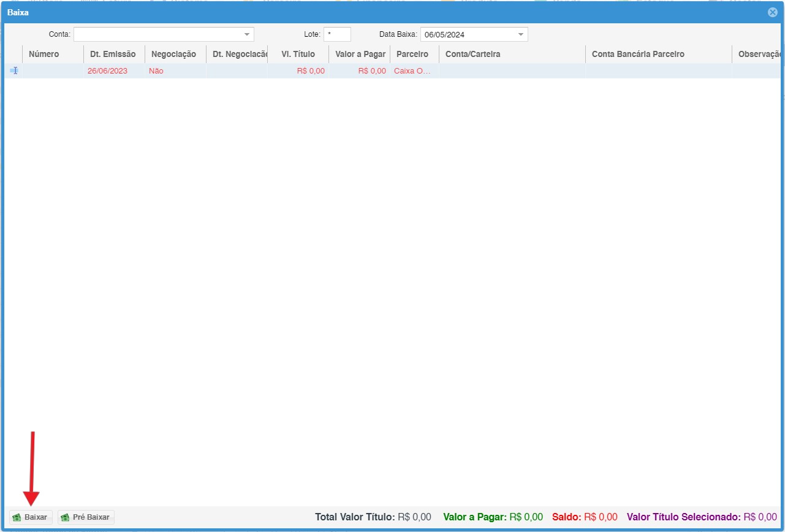Focus the Lote input field
The width and height of the screenshot is (785, 532).
pyautogui.click(x=337, y=34)
